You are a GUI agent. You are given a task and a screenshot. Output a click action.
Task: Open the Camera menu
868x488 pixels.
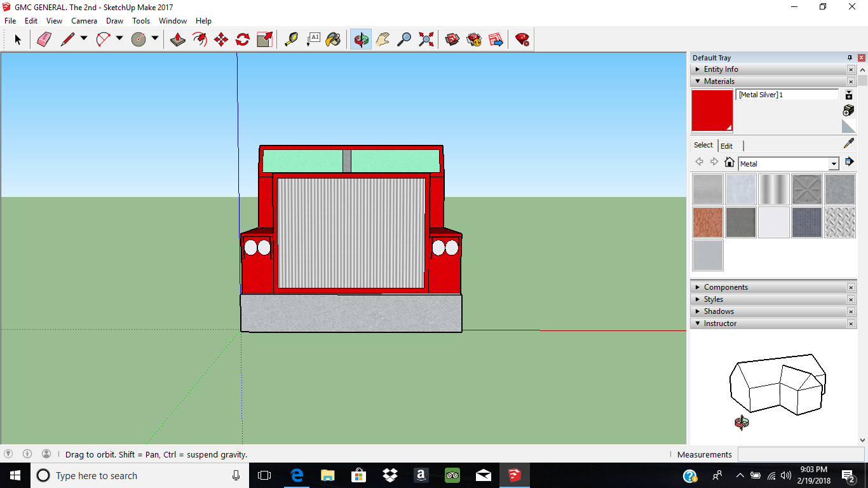point(84,21)
